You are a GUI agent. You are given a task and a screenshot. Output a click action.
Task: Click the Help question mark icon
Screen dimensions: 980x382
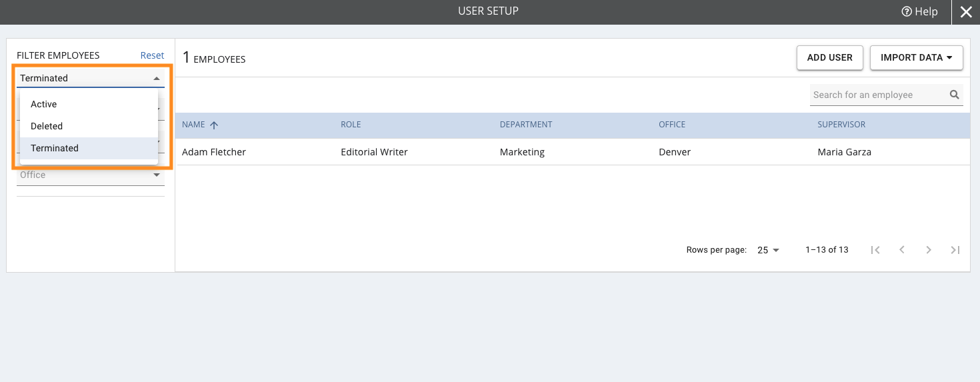tap(906, 11)
